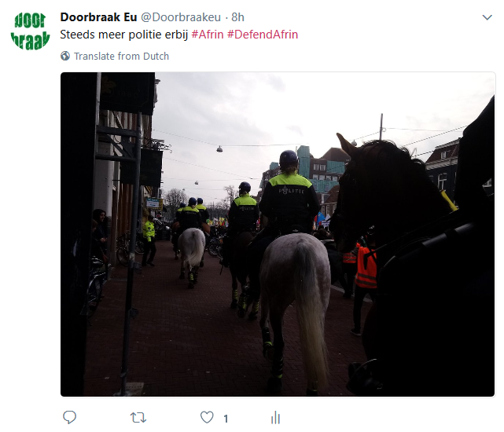Open the #Afrin hashtag
This screenshot has height=432, width=504.
[x=208, y=35]
